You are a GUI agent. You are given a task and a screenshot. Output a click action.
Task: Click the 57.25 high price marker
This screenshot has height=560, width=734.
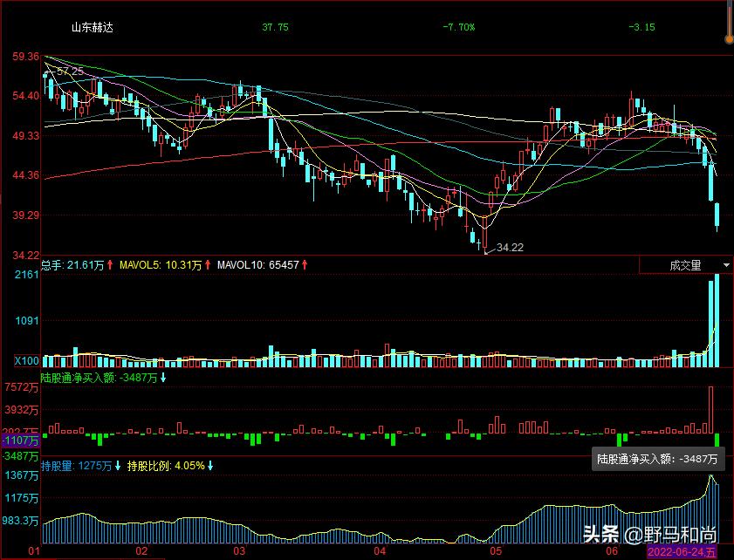click(x=70, y=71)
